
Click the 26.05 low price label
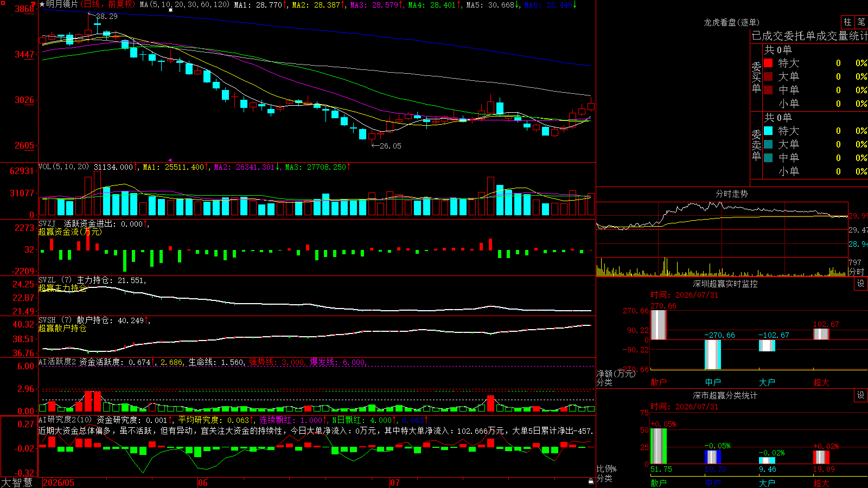coord(391,146)
